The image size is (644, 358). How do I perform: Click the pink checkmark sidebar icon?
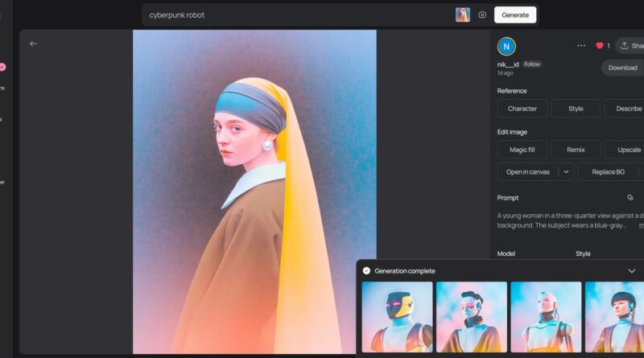coord(2,67)
